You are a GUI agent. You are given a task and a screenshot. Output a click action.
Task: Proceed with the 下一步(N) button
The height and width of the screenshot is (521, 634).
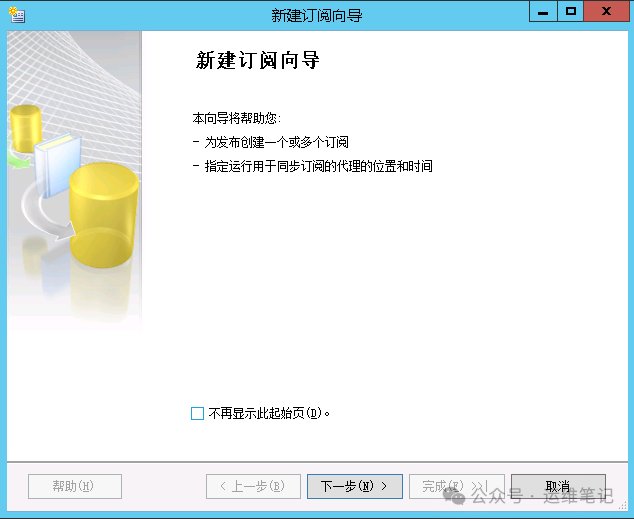click(x=355, y=486)
